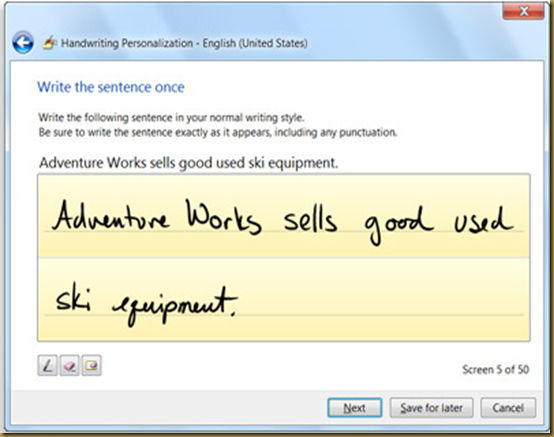This screenshot has width=554, height=437.
Task: Tap the handwritten word 'equipment'
Action: click(175, 306)
